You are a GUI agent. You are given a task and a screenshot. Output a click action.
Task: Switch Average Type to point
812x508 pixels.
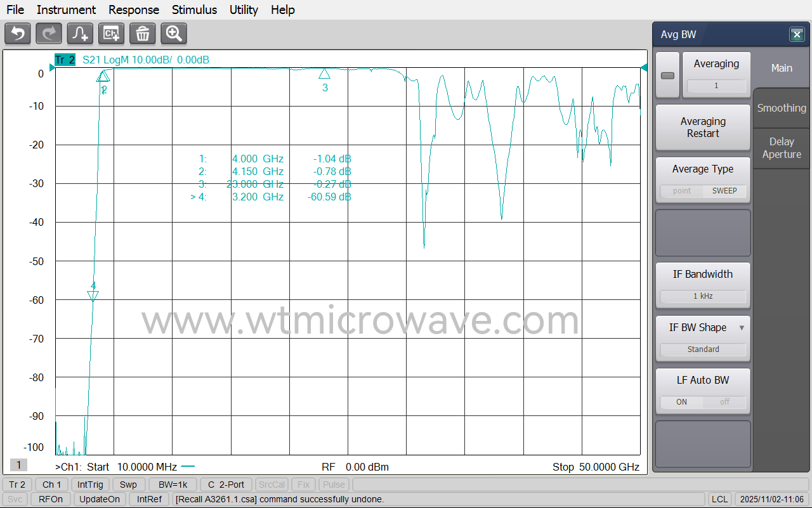[683, 190]
